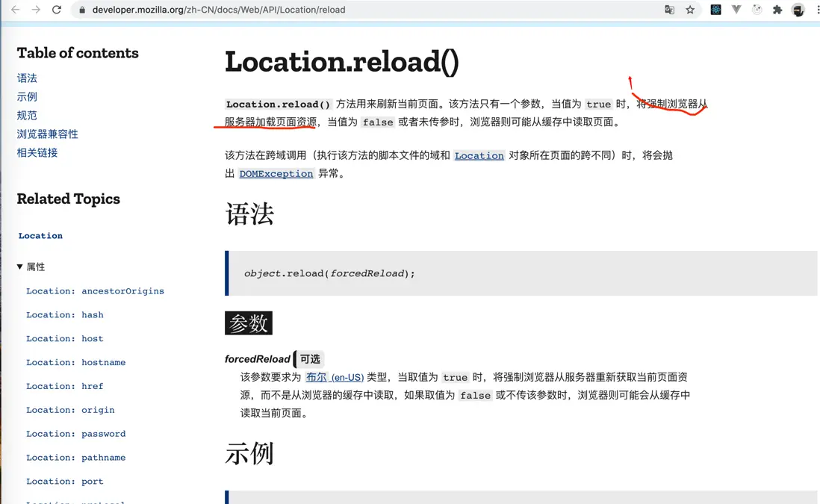Screen dimensions: 820x504
Task: Open the extensions puzzle icon
Action: point(777,10)
